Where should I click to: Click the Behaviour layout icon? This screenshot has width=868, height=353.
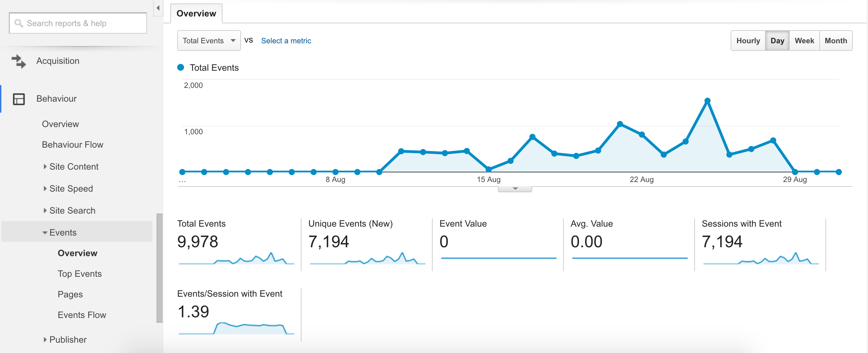pos(19,99)
